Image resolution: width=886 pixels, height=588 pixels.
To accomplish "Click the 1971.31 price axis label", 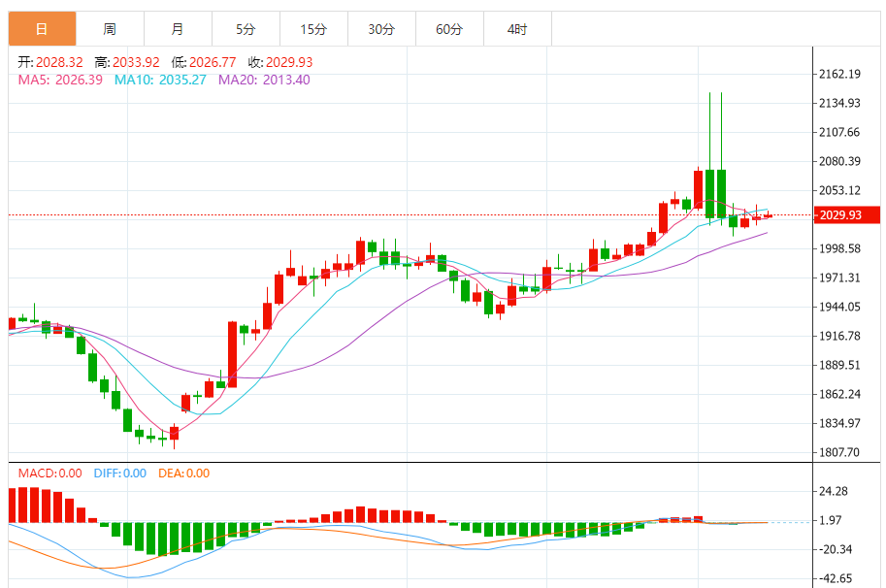I will click(839, 278).
